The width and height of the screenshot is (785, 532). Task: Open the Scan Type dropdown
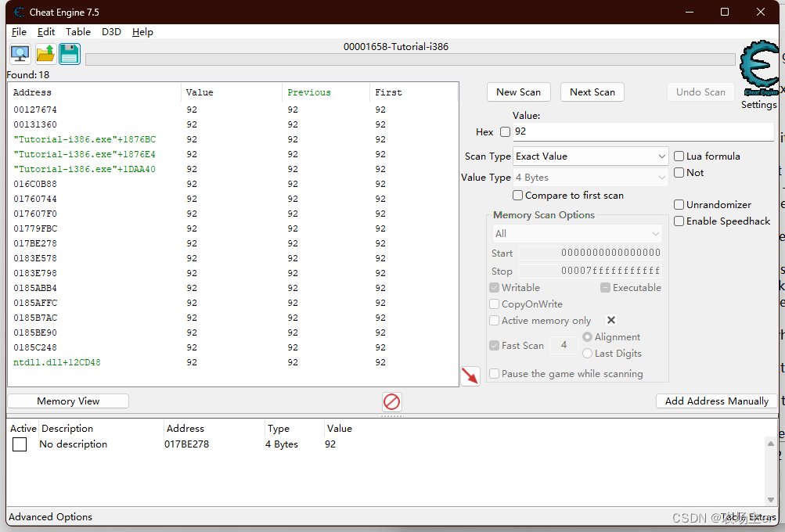tap(591, 156)
